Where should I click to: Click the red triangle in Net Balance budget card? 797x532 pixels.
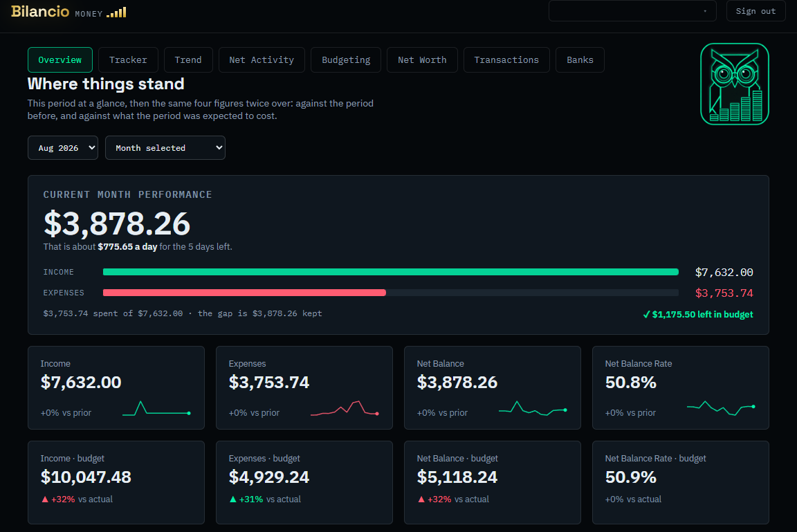(x=421, y=499)
